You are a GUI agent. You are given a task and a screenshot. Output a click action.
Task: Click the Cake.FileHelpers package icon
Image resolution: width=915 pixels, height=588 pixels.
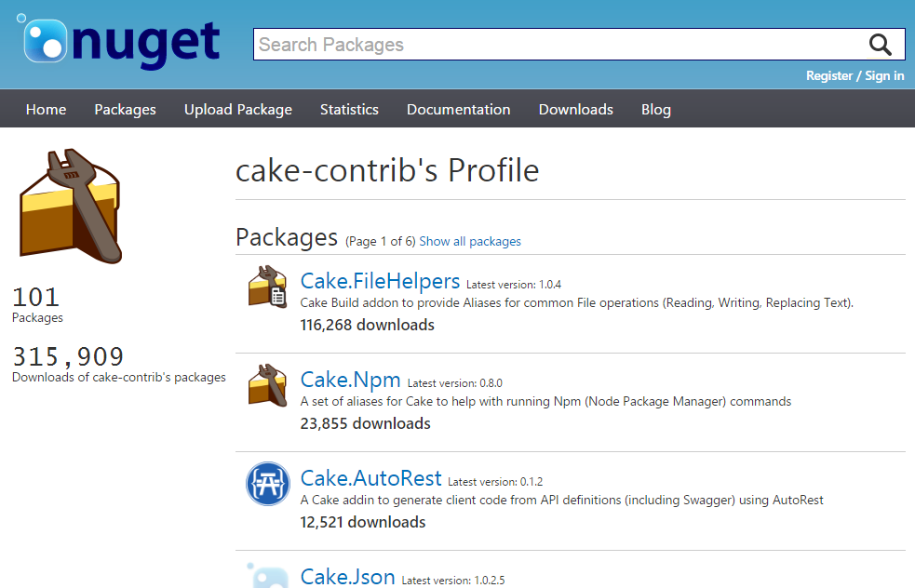click(x=267, y=287)
